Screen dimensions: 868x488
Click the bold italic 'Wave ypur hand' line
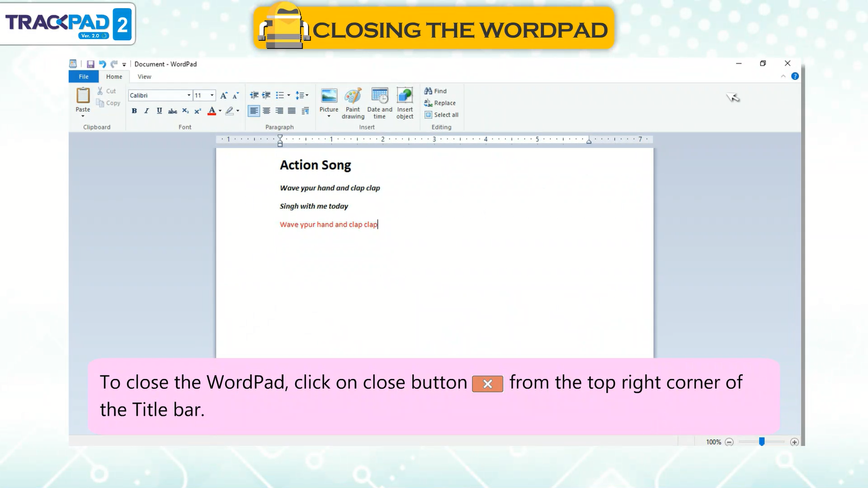point(330,188)
